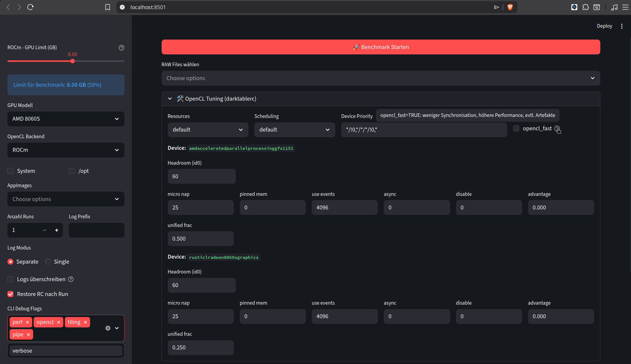Click the ROCm GPU Limit help icon
The image size is (631, 364).
[x=121, y=48]
